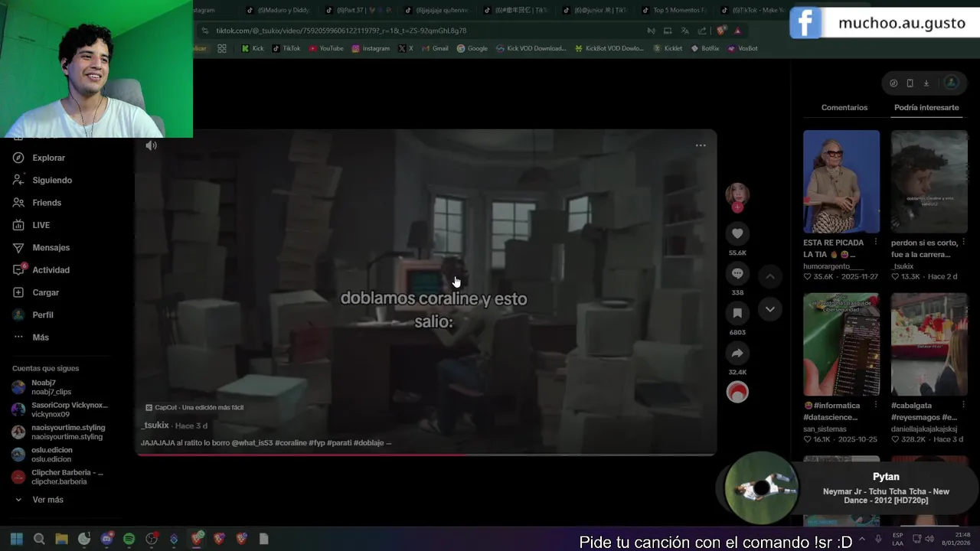Focus the browser address bar URL
980x551 pixels.
pyautogui.click(x=341, y=31)
